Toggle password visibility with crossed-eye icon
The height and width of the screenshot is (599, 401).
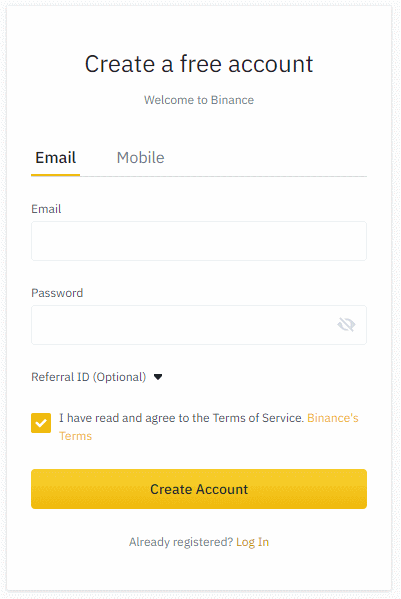click(346, 325)
